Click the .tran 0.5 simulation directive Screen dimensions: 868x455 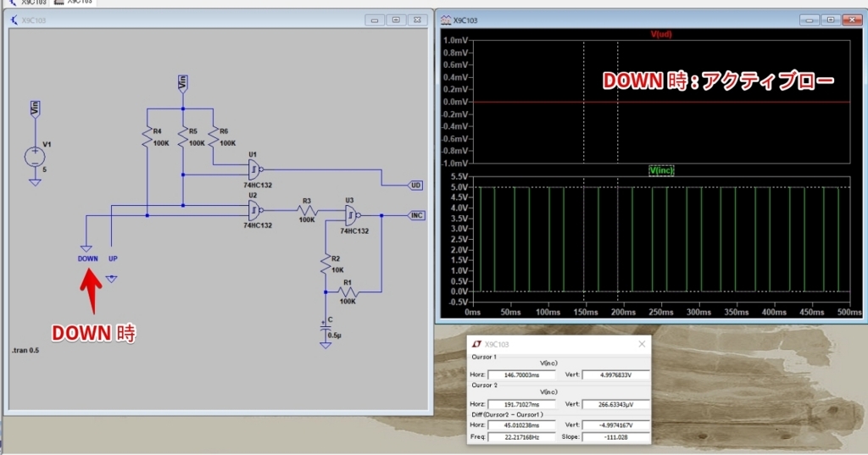click(25, 351)
